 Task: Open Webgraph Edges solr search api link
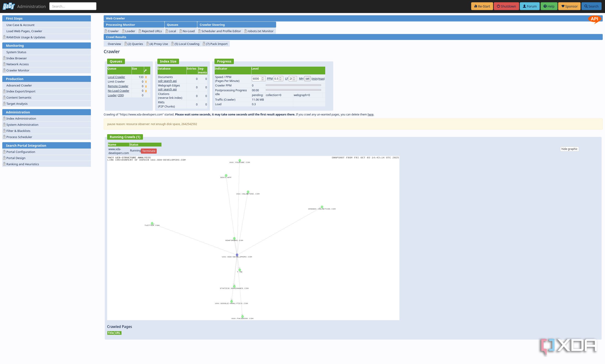point(167,89)
